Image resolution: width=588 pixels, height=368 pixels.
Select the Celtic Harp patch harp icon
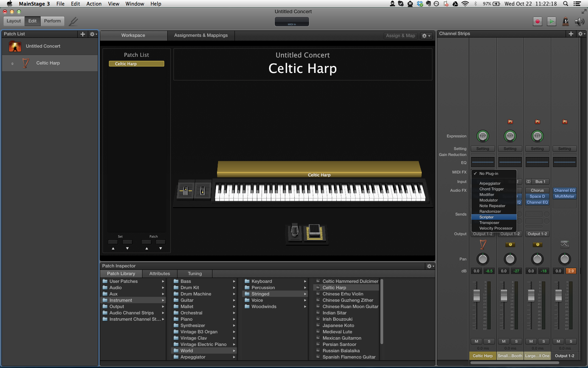pyautogui.click(x=26, y=63)
